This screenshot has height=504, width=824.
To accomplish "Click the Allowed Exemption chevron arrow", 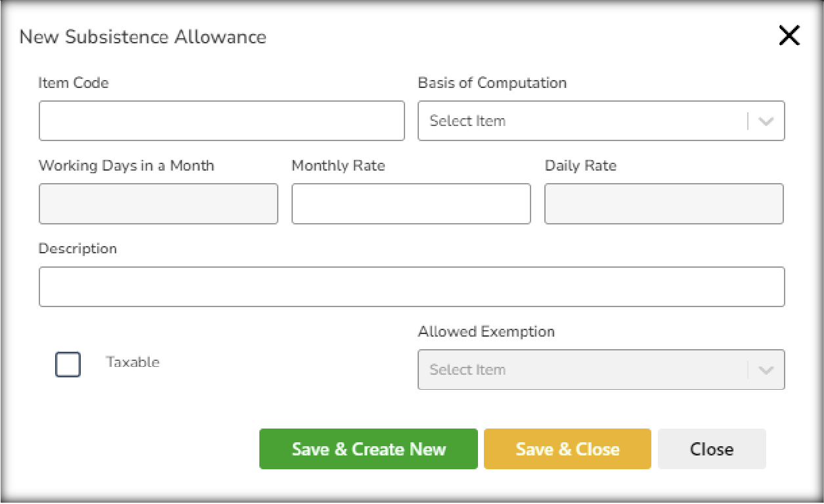I will point(766,370).
